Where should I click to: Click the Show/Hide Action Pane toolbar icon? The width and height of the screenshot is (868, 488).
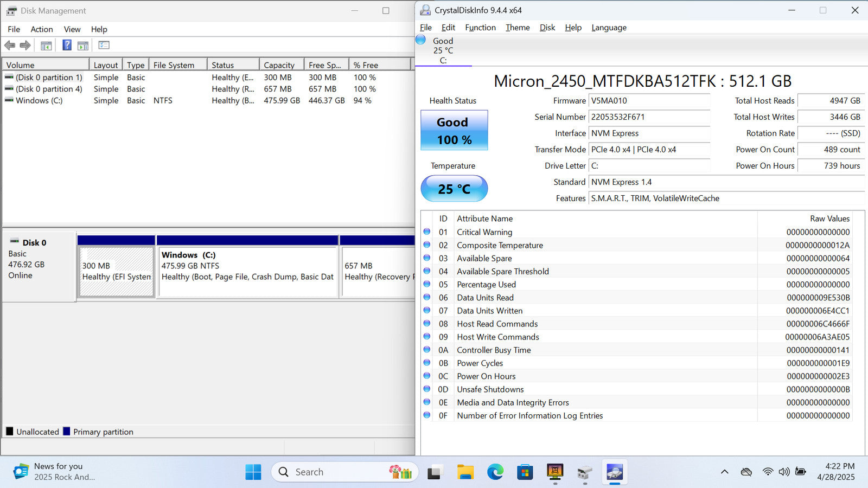[83, 46]
